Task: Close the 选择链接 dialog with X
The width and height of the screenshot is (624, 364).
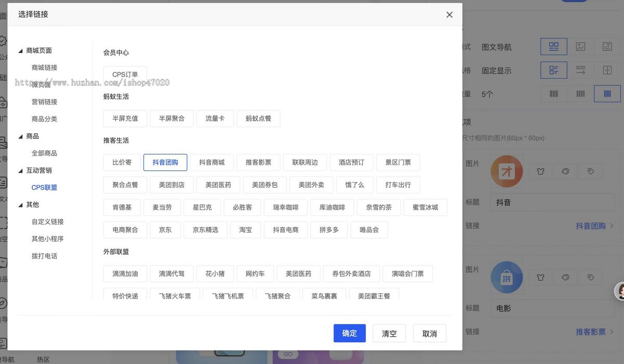Action: point(449,15)
